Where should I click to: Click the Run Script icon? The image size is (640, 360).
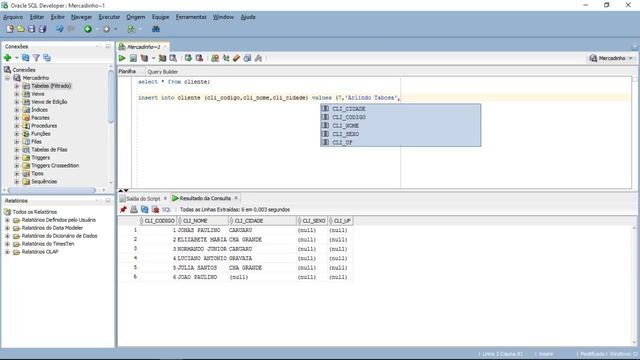tap(133, 58)
